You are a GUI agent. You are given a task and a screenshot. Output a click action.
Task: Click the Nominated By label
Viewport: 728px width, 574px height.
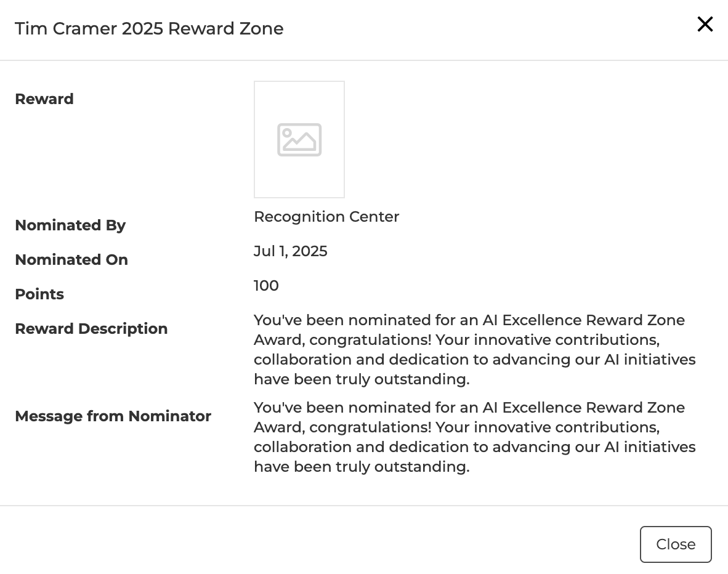(x=70, y=225)
